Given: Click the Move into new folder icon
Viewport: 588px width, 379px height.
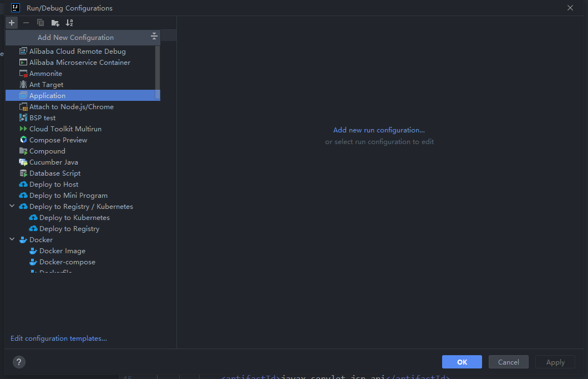Looking at the screenshot, I should click(x=55, y=23).
